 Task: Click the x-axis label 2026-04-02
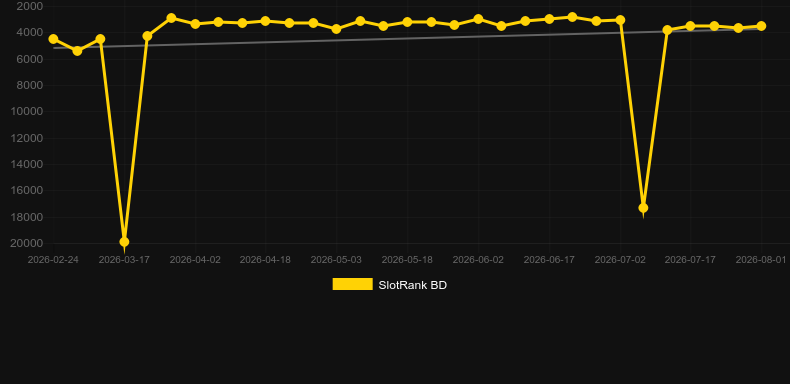pyautogui.click(x=195, y=260)
